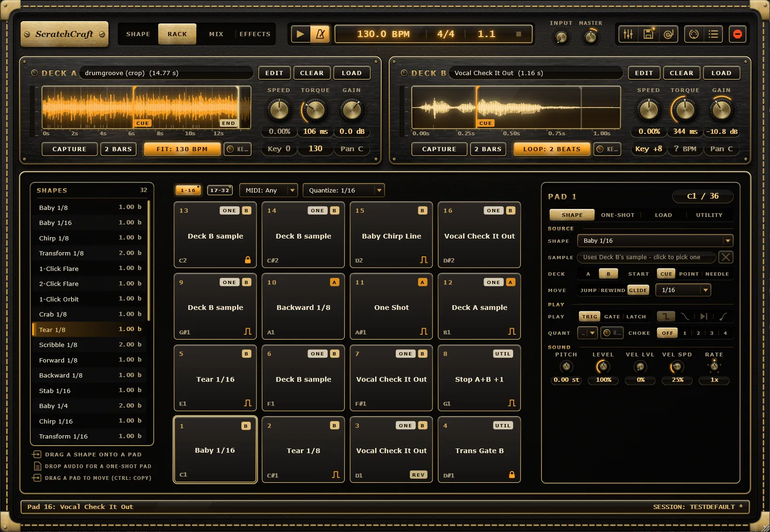Click Deck B CLEAR button
This screenshot has height=532, width=770.
[x=681, y=73]
